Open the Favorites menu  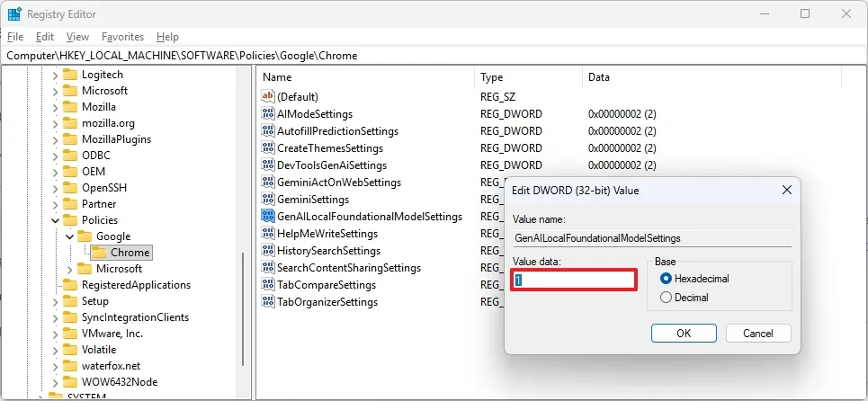click(123, 37)
